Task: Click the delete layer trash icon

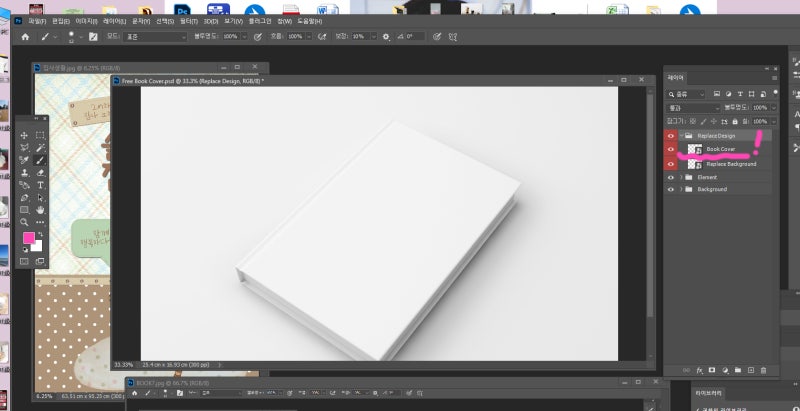Action: 764,370
